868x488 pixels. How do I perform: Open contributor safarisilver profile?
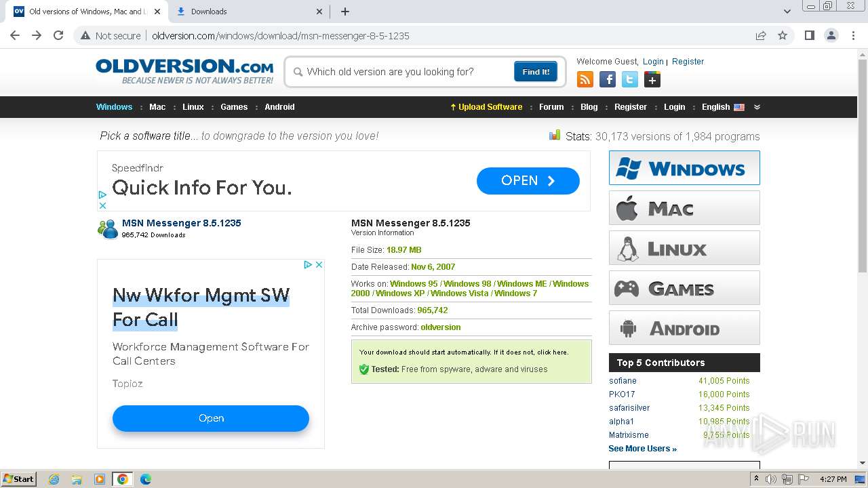(x=629, y=408)
